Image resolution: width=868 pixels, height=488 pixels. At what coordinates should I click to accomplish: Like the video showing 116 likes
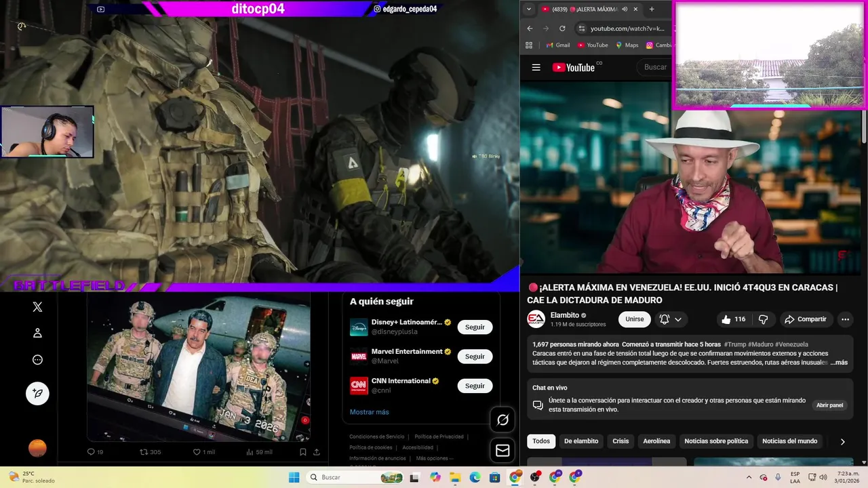pyautogui.click(x=734, y=319)
